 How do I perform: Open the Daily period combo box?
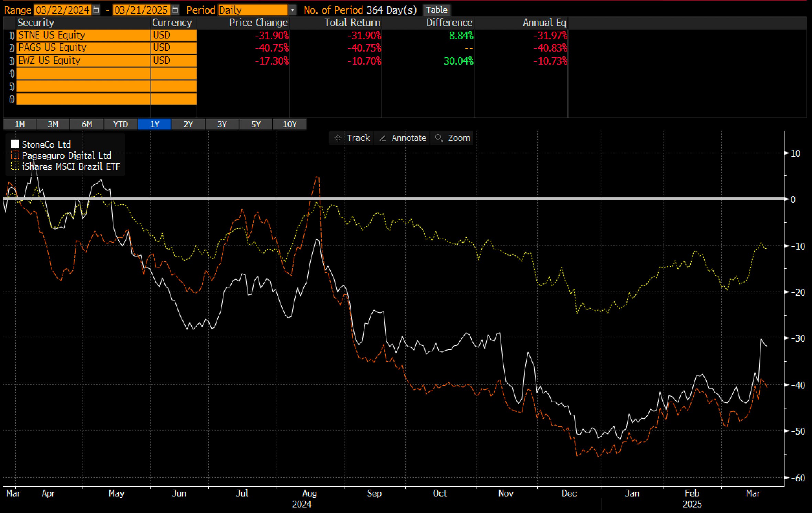[x=253, y=10]
